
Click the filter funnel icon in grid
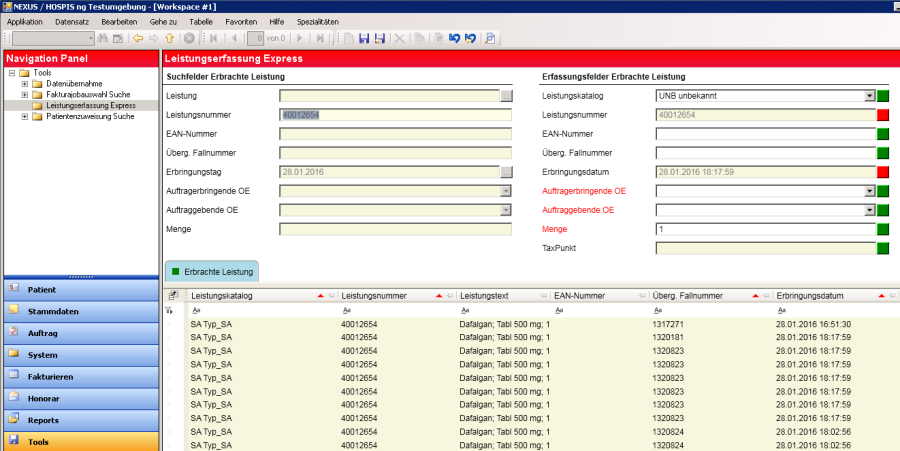click(169, 312)
